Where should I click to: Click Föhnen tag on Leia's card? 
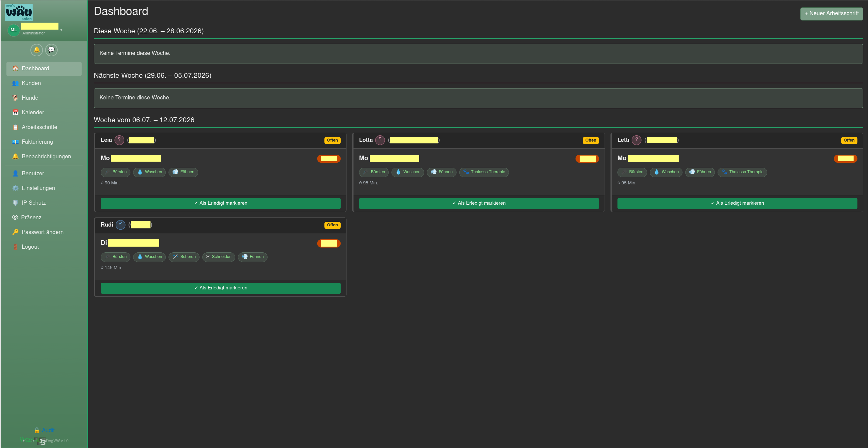coord(183,172)
